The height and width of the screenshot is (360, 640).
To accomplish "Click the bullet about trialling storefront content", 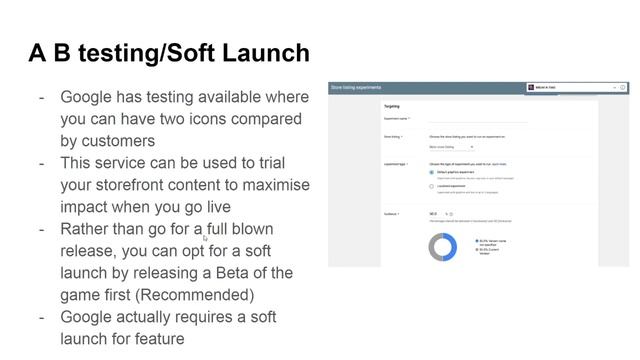I will point(185,184).
